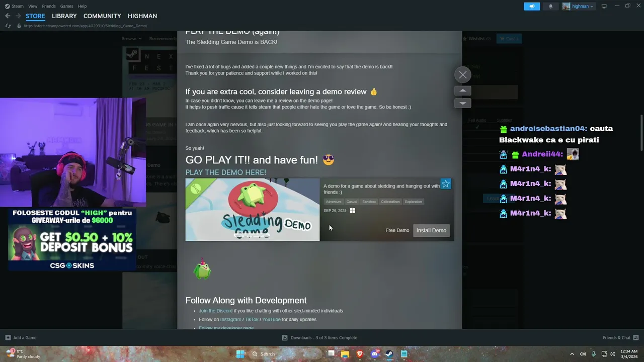Reload the store page
The height and width of the screenshot is (362, 644).
pyautogui.click(x=8, y=26)
